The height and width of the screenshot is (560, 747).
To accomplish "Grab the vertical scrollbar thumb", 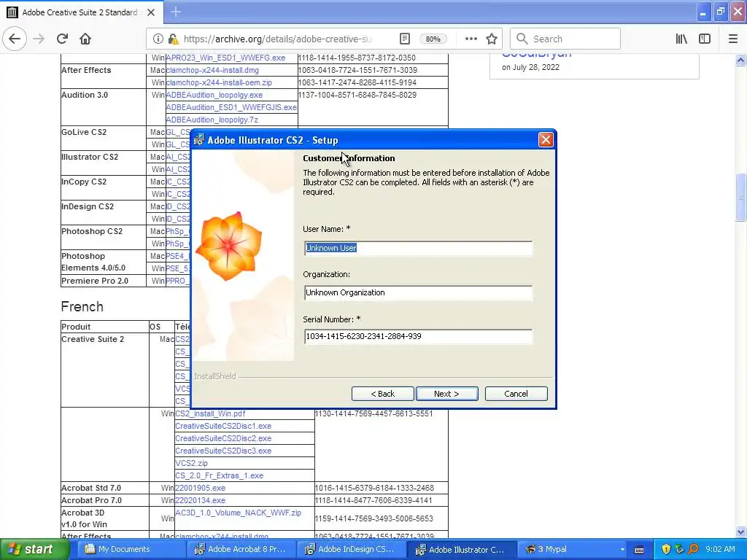I will [x=740, y=197].
